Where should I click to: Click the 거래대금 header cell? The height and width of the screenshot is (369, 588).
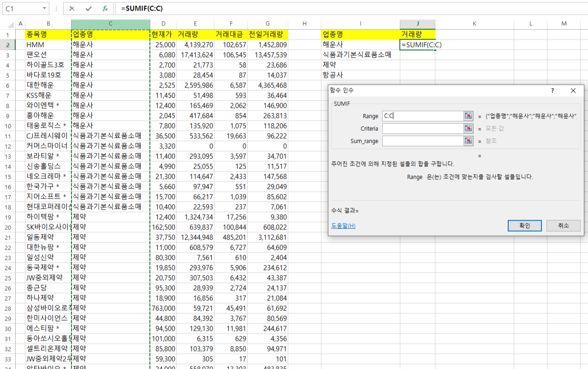(x=231, y=35)
